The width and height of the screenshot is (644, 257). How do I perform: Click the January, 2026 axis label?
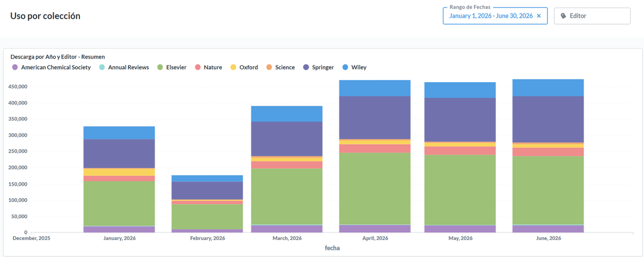coord(120,238)
